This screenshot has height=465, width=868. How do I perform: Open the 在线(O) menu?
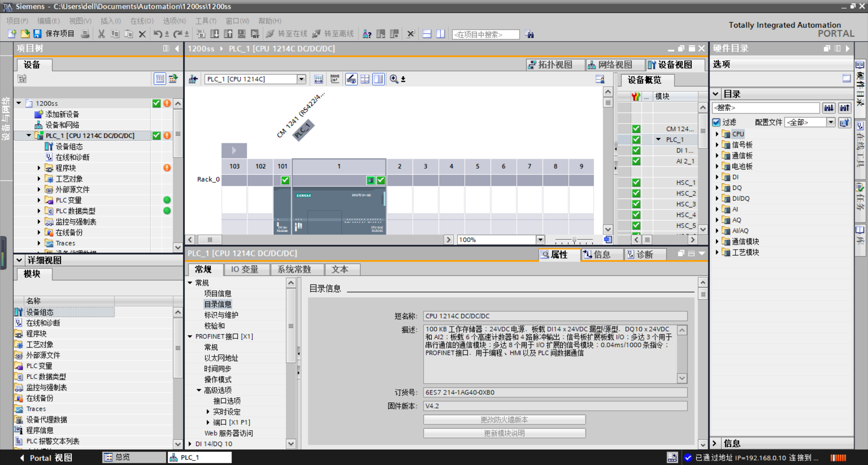pyautogui.click(x=142, y=21)
